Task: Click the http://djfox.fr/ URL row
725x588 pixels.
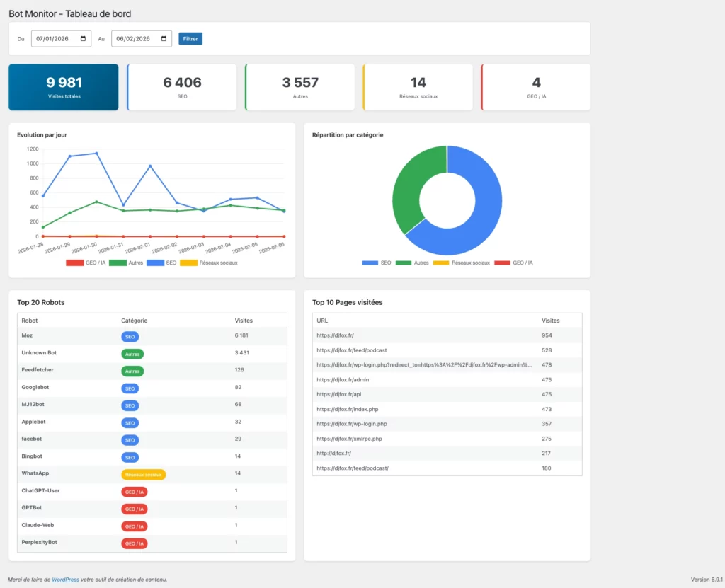Action: (x=334, y=454)
